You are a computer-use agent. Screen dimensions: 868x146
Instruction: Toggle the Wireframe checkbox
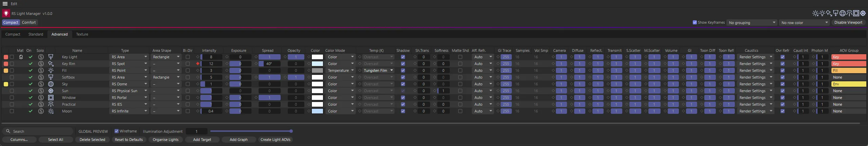(117, 131)
